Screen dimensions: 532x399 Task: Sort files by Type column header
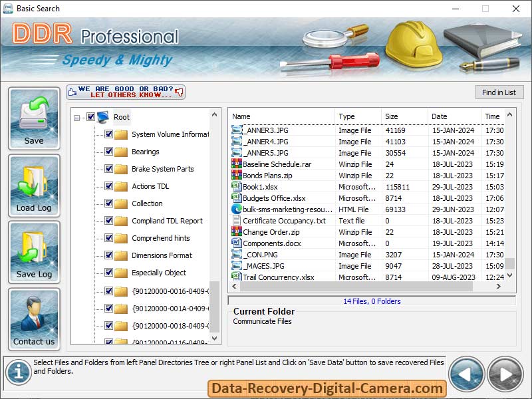pos(358,116)
